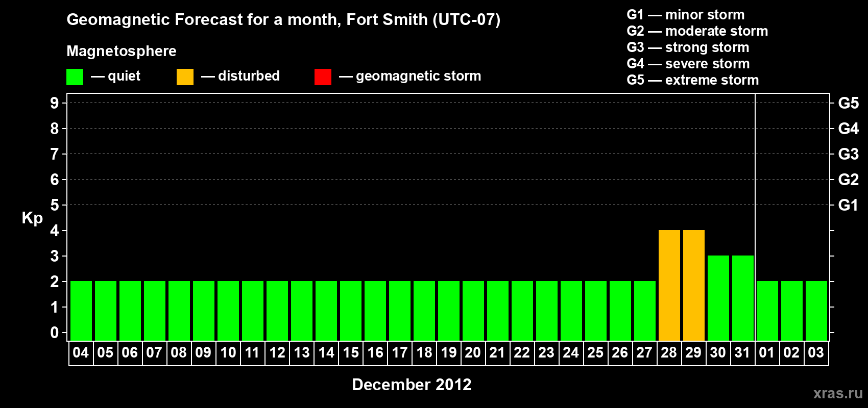Click the date label 12
868x408 pixels.
[277, 352]
